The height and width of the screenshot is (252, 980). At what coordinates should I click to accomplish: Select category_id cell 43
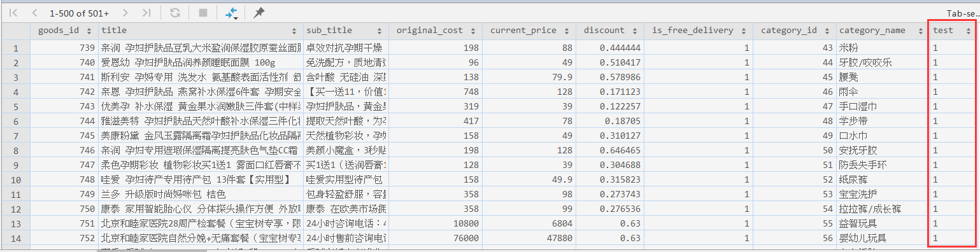(794, 48)
